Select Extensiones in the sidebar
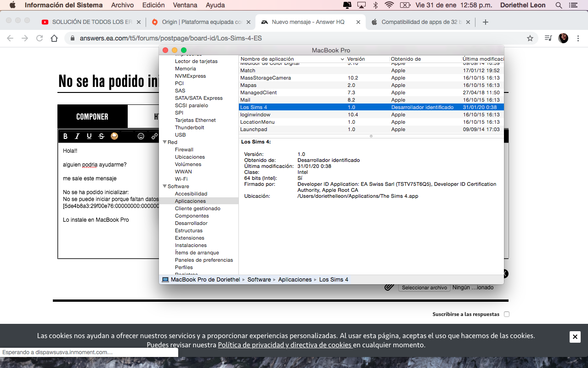 190,238
